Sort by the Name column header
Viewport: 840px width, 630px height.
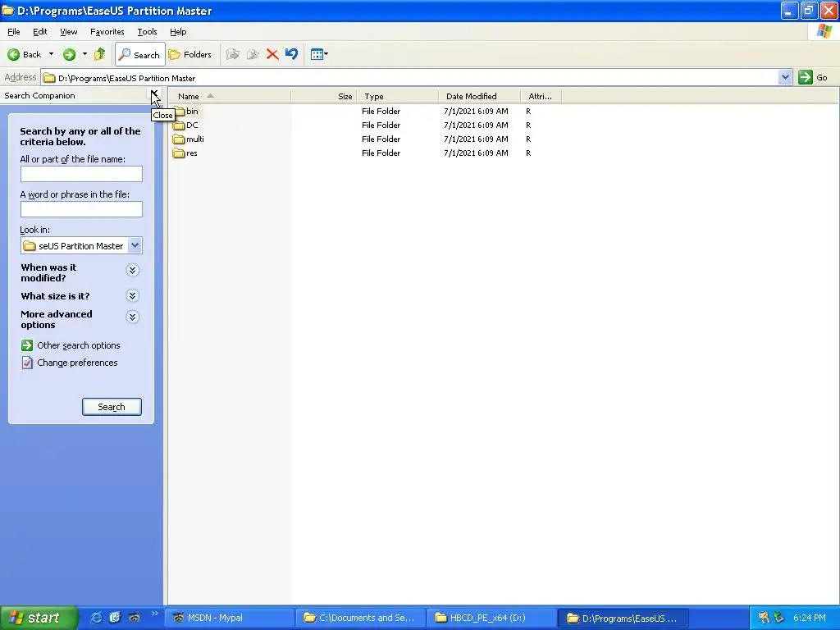[230, 97]
